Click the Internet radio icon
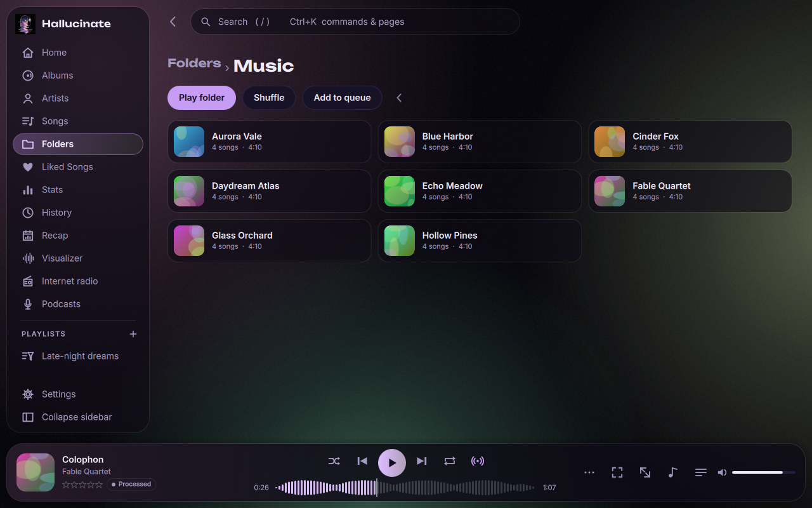Screen dimensions: 812x508 [x=28, y=281]
